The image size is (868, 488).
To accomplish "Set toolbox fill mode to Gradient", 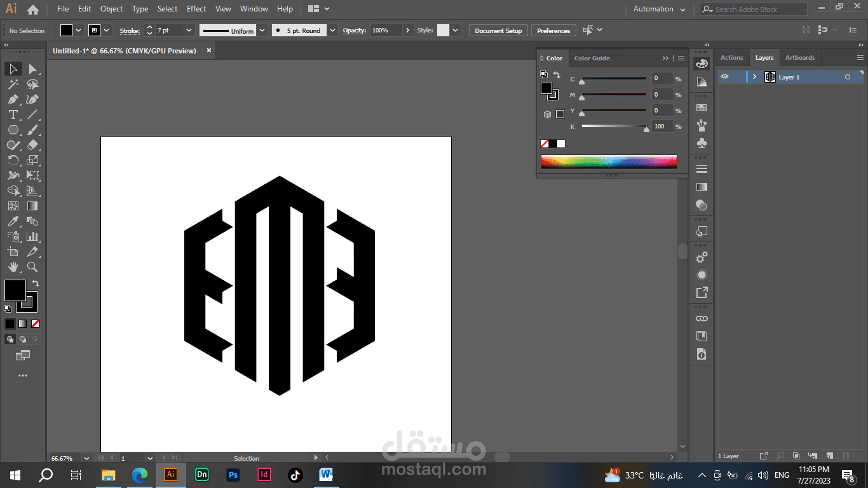I will click(23, 323).
